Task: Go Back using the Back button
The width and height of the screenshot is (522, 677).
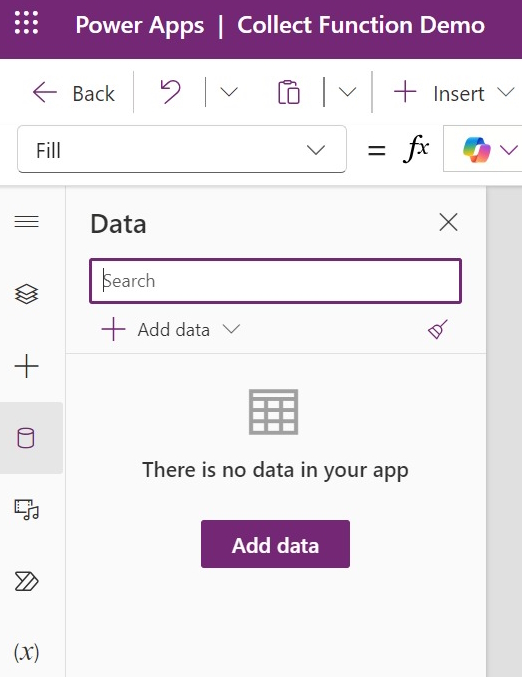Action: [74, 93]
